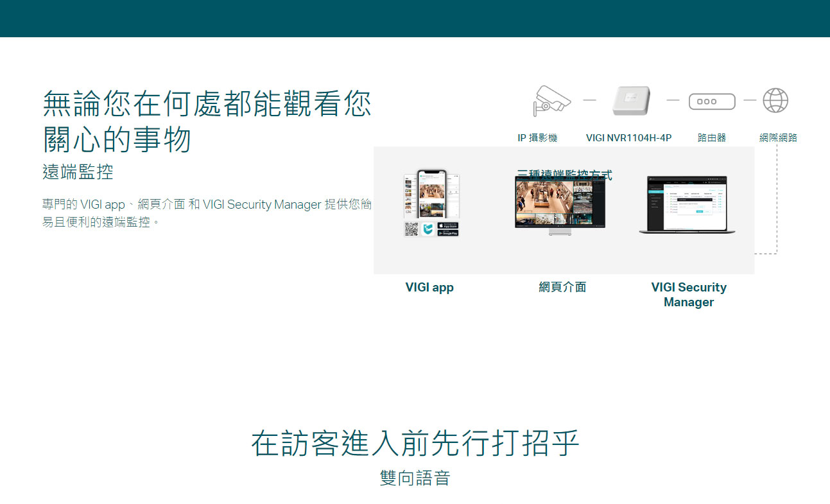Click the '網頁介面' caption
Viewport: 830px width, 504px height.
click(x=562, y=288)
